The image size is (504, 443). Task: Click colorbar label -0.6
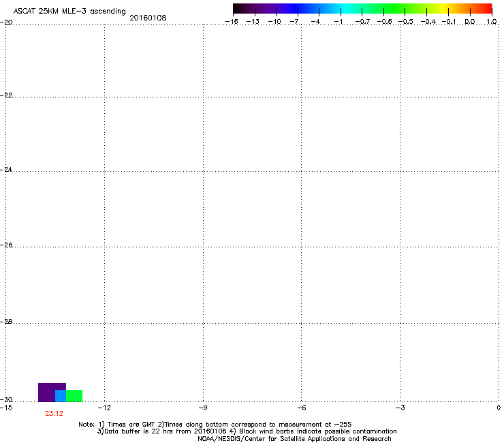[384, 22]
